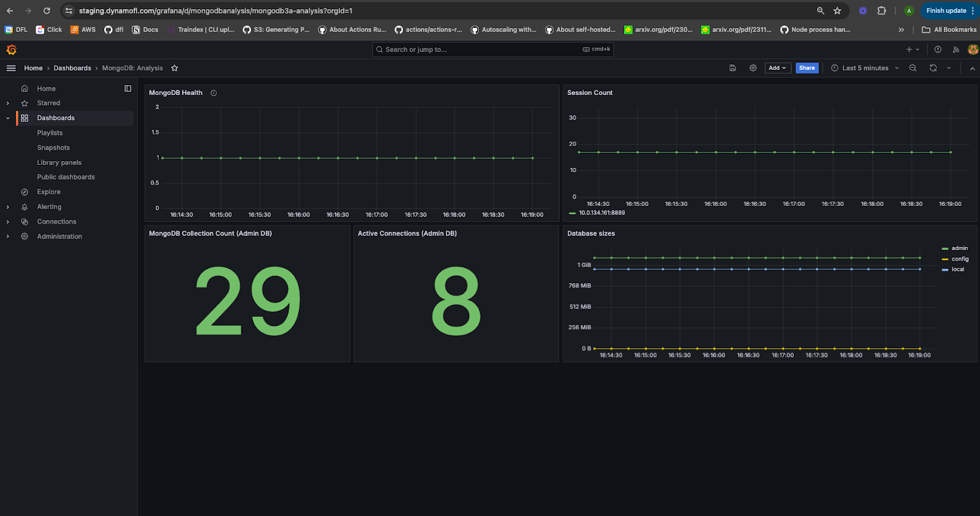Open the Add dropdown

point(778,68)
